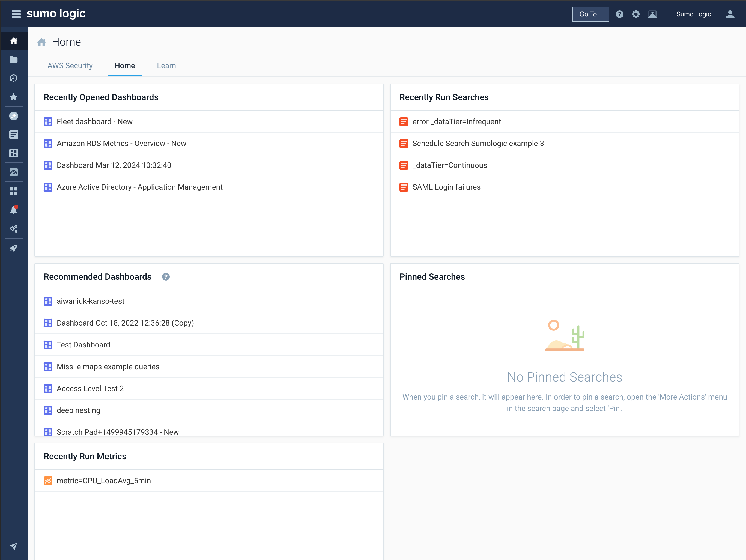Open the Favorites star icon

(x=14, y=97)
